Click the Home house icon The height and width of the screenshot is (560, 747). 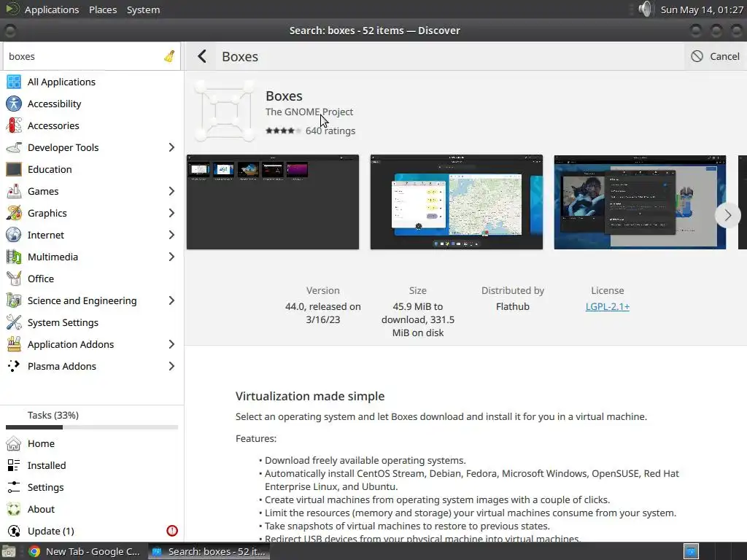click(x=14, y=444)
